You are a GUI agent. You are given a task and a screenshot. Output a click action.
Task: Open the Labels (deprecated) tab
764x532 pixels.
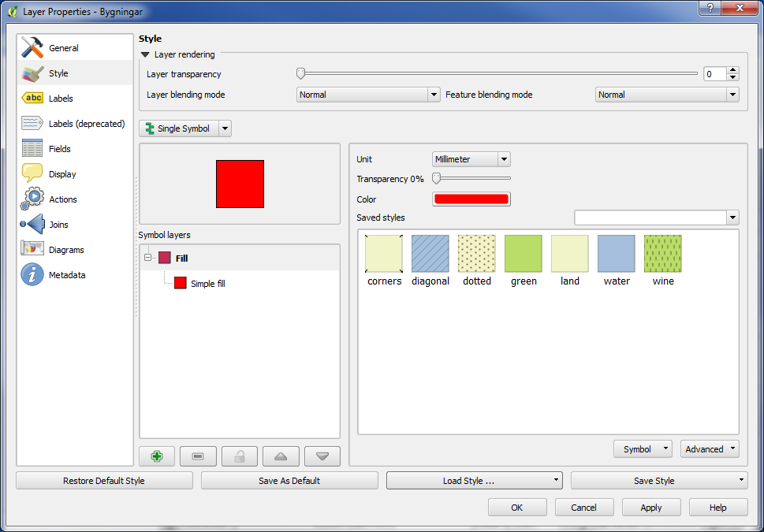75,124
